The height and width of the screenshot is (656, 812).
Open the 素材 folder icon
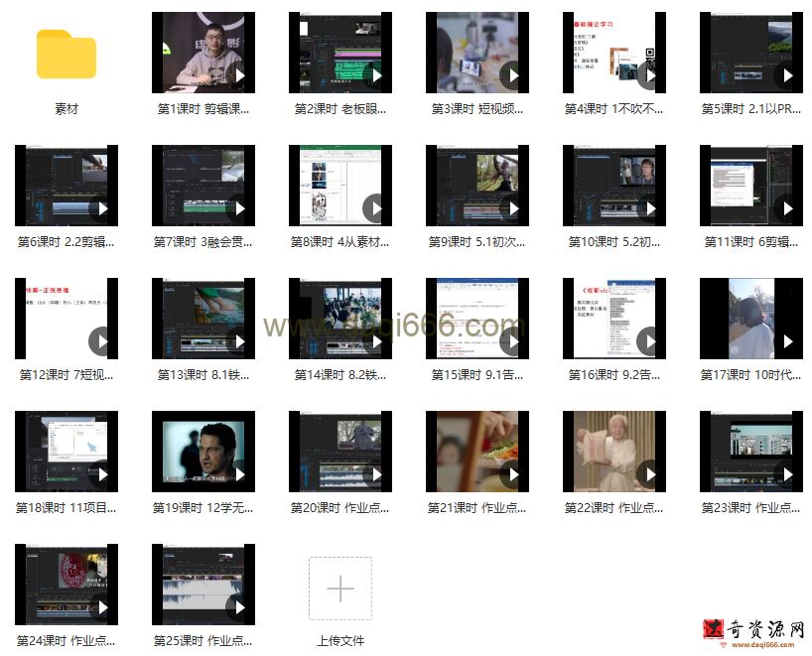(x=67, y=54)
